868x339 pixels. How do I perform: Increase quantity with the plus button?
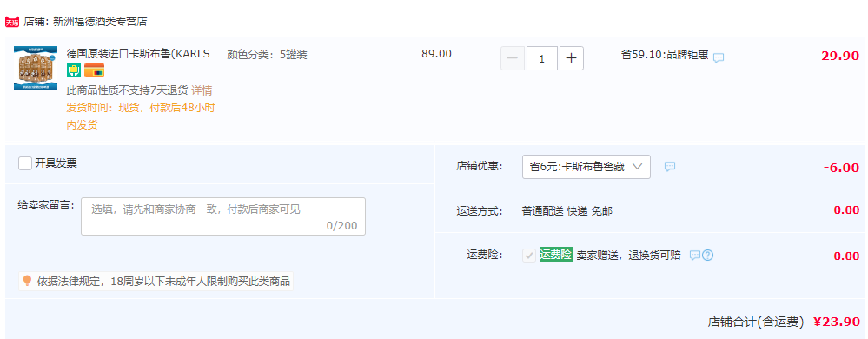point(572,58)
